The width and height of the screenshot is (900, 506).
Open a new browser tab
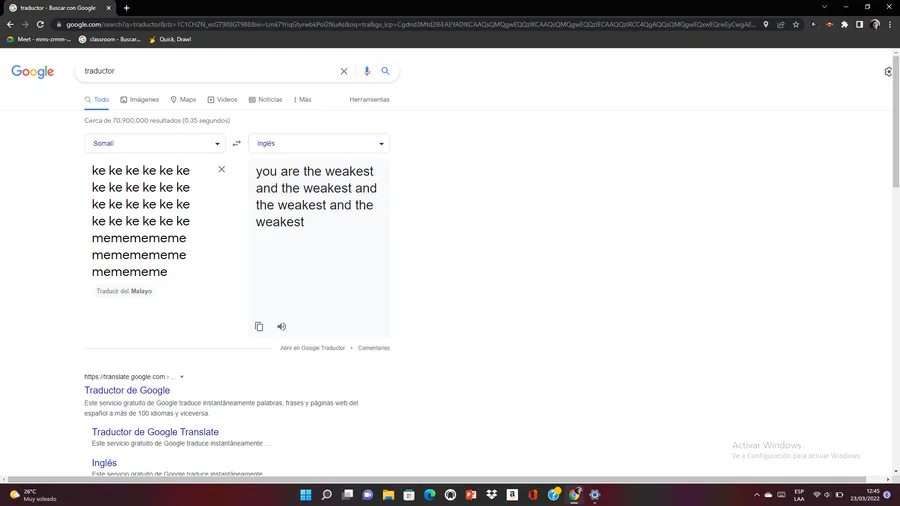click(x=126, y=8)
